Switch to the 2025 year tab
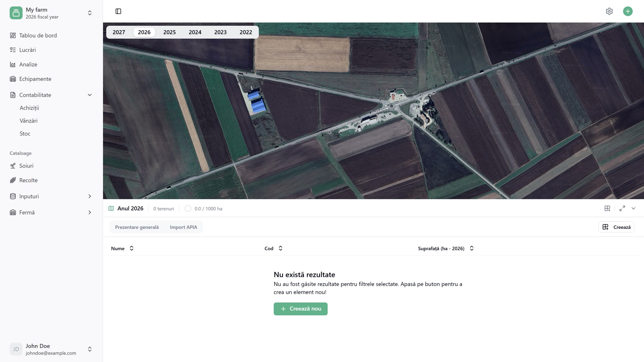This screenshot has width=644, height=362. coord(169,32)
